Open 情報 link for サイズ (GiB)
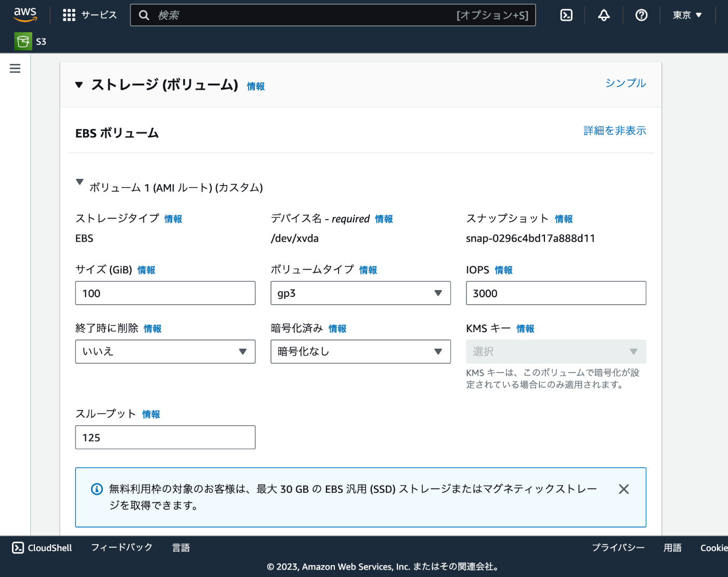728x577 pixels. pos(146,270)
